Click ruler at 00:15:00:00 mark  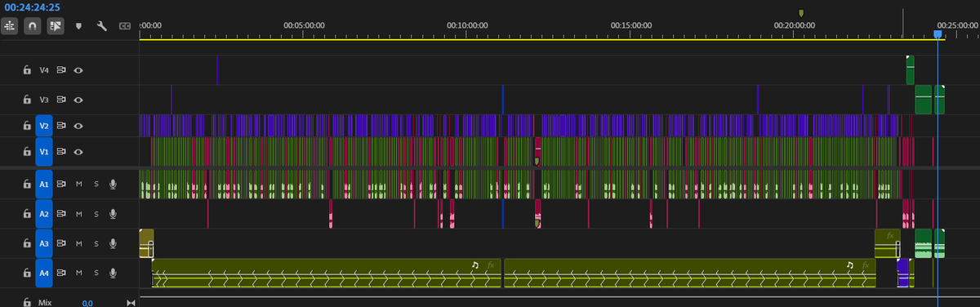630,25
